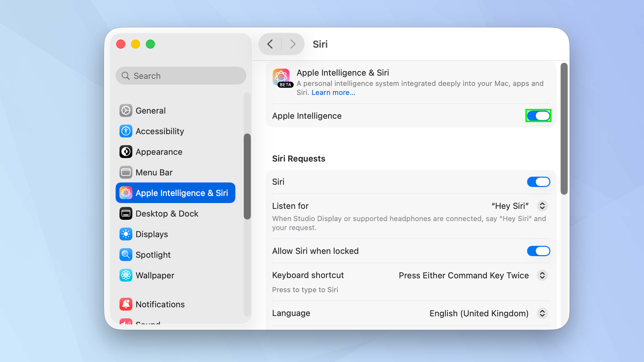Image resolution: width=644 pixels, height=362 pixels.
Task: Navigate back using the left arrow
Action: click(x=270, y=44)
